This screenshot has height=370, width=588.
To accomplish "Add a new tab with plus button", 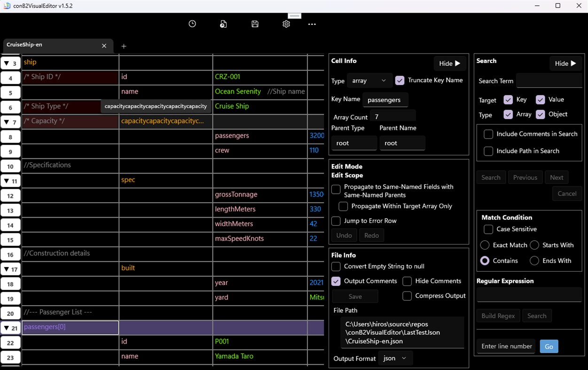I will click(124, 46).
